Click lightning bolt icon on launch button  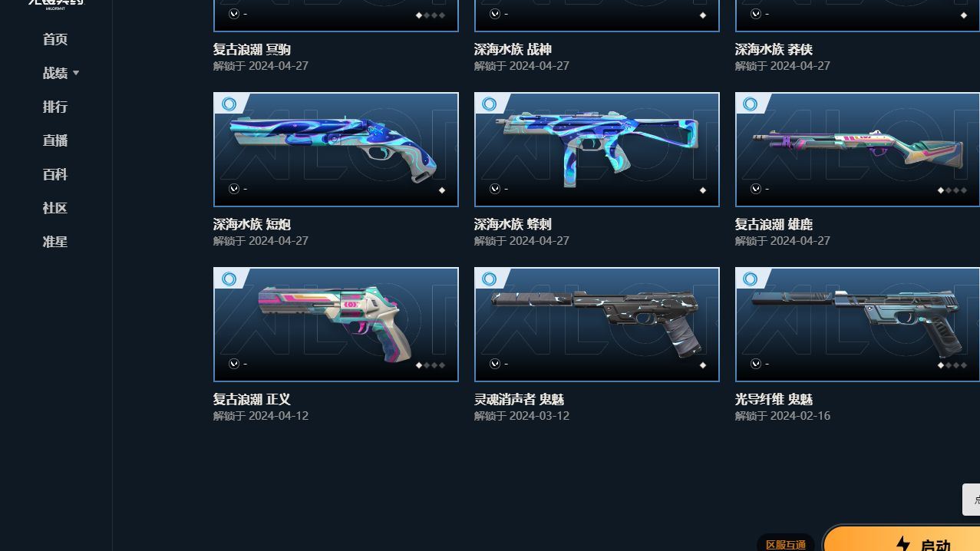903,544
